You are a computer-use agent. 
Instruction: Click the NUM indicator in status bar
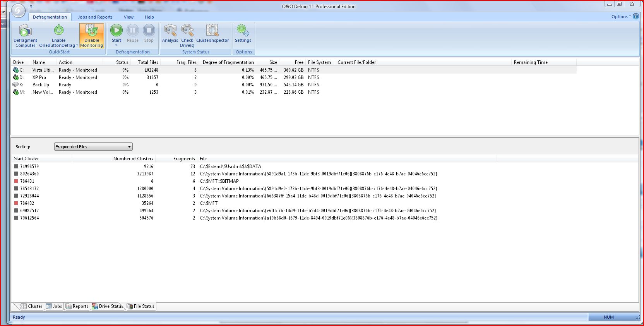(608, 317)
